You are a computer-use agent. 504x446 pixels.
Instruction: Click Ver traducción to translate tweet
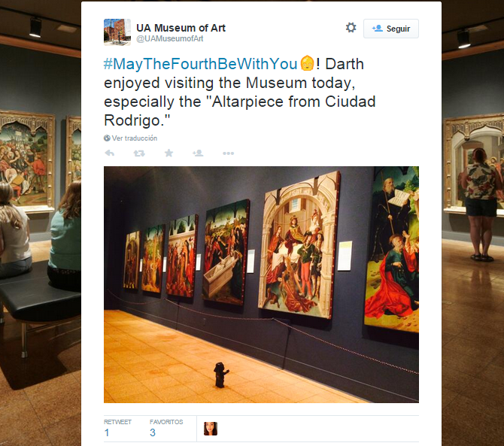click(135, 138)
